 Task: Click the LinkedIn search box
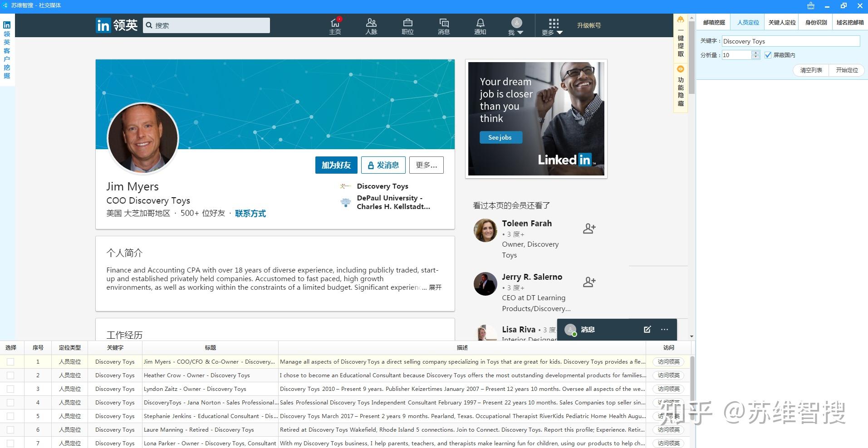coord(206,25)
